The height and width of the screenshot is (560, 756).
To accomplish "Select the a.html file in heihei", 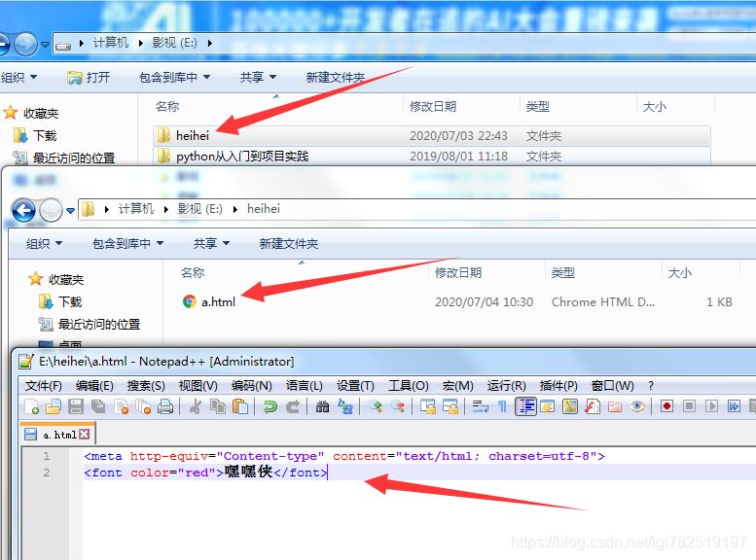I will 209,301.
